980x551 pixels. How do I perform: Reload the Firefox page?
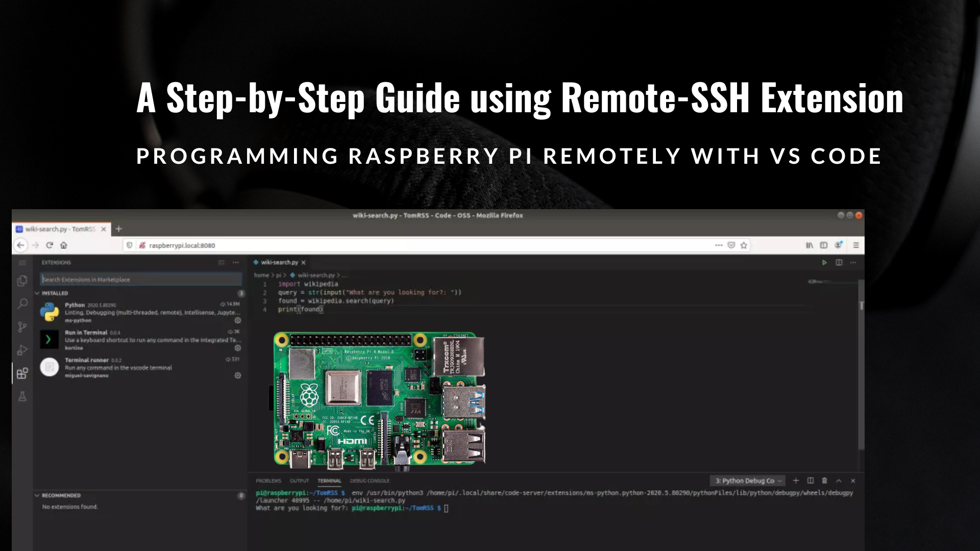(x=50, y=245)
